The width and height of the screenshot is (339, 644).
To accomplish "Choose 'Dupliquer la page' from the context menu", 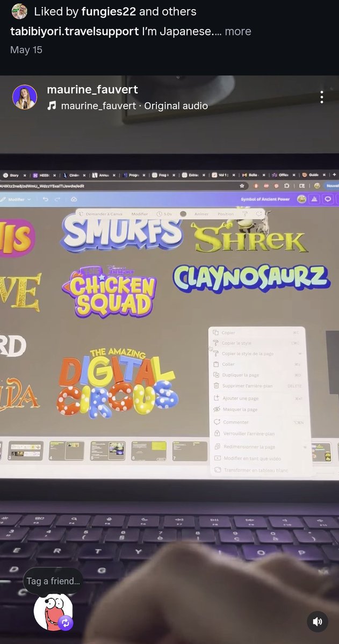I will click(x=258, y=375).
